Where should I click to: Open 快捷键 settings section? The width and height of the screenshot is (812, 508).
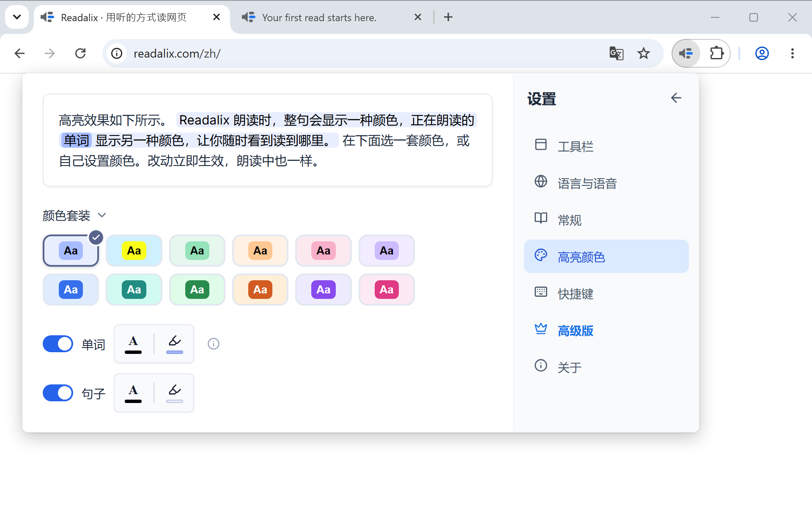[x=606, y=293]
